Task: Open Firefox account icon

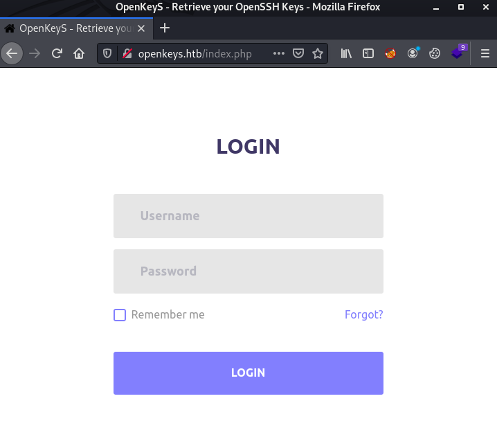Action: 413,53
